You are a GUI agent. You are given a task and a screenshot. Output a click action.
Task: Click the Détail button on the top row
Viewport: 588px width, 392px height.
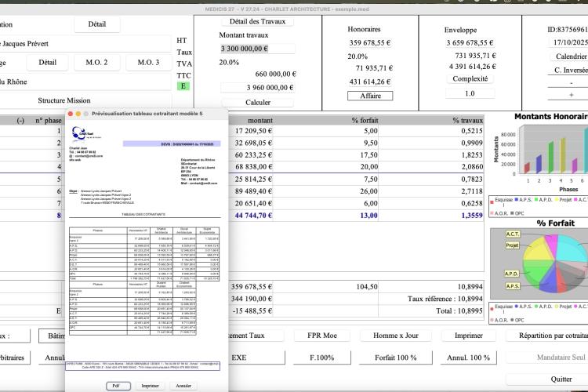coord(96,24)
